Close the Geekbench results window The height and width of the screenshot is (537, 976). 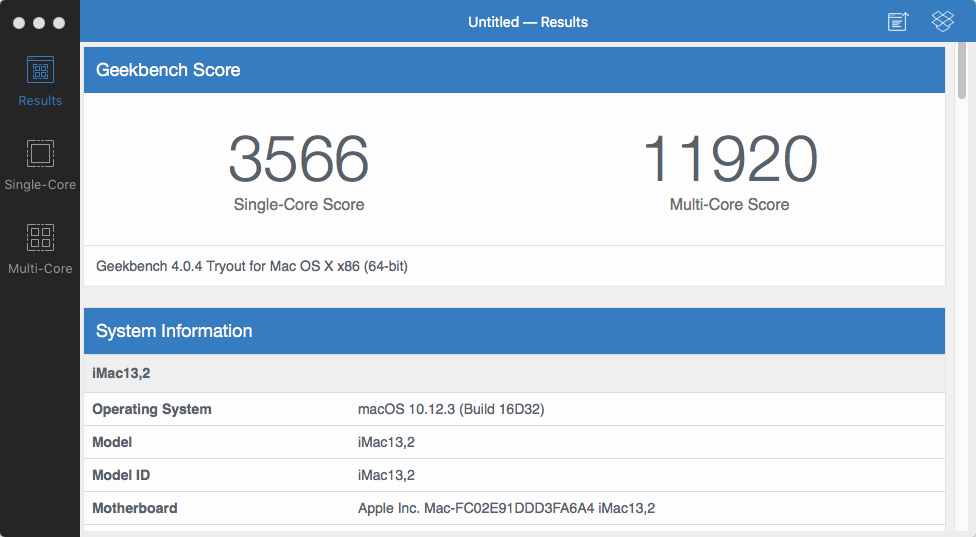click(x=19, y=22)
